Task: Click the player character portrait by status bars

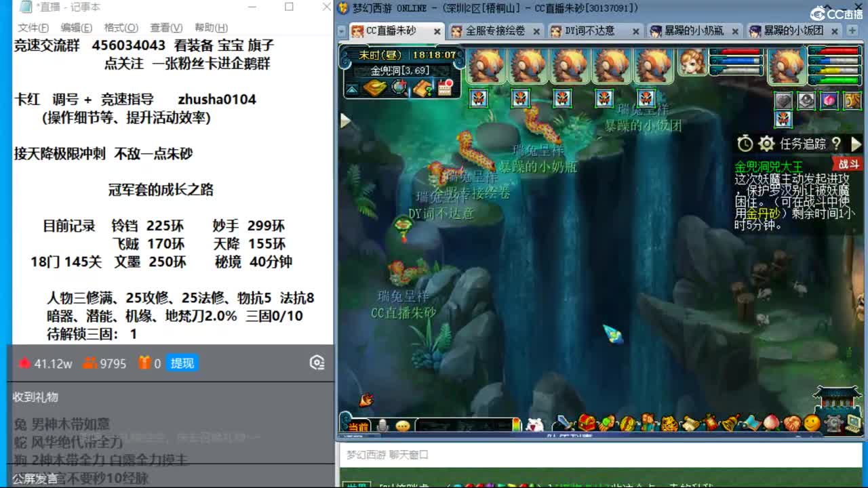Action: tap(787, 65)
